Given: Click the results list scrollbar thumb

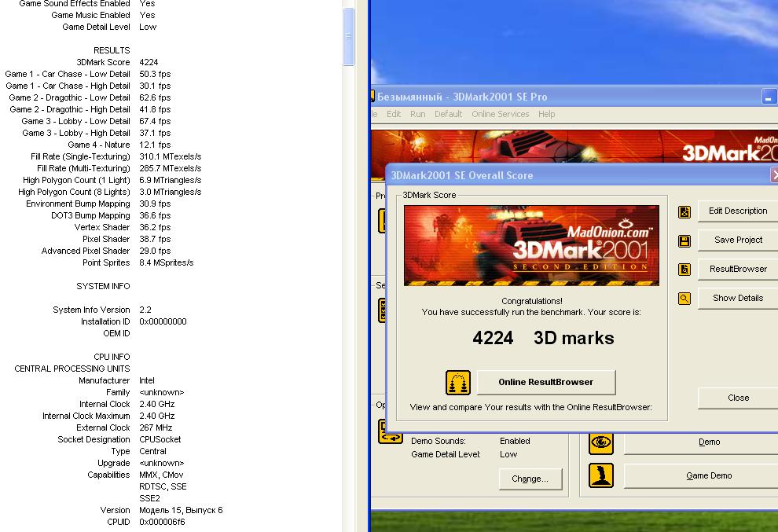Looking at the screenshot, I should pyautogui.click(x=348, y=36).
